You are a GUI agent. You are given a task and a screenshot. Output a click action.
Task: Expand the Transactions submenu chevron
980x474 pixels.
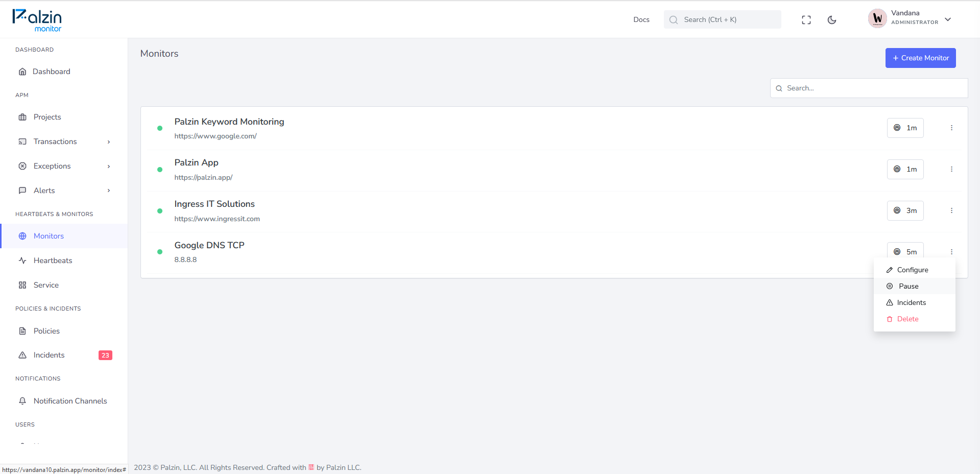pos(109,142)
